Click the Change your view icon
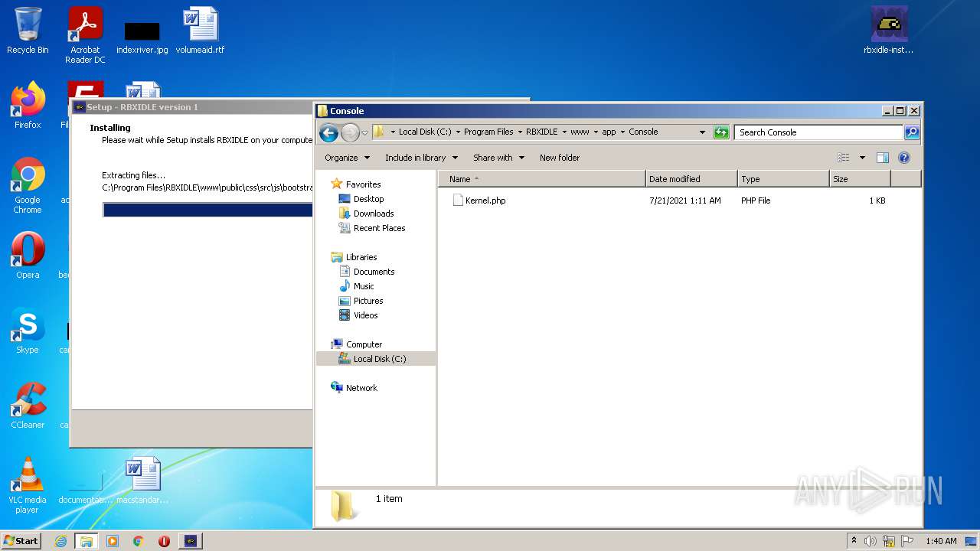Viewport: 980px width, 551px height. click(843, 158)
